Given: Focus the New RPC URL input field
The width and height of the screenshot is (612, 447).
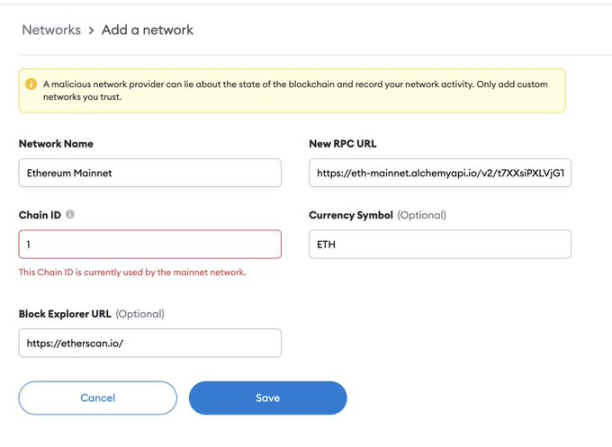Looking at the screenshot, I should coord(440,173).
